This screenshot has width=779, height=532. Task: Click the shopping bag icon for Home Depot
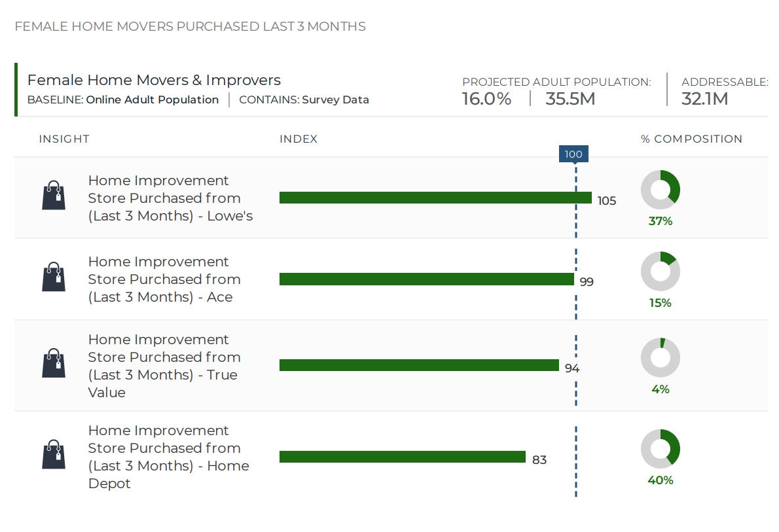pos(54,454)
